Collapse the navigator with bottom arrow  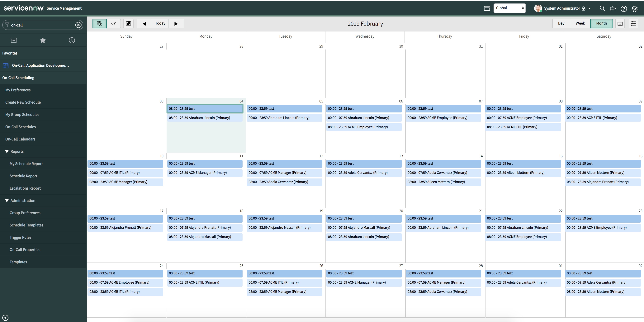[5, 318]
